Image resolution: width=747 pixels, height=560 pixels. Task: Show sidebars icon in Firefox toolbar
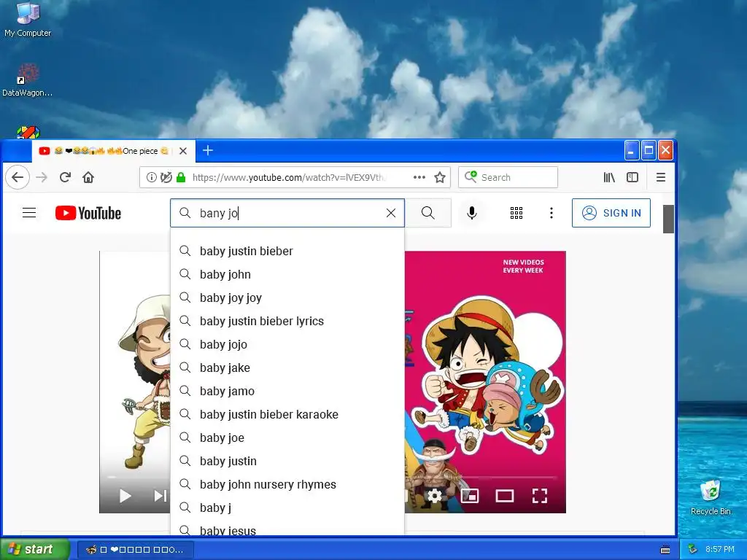pos(632,178)
